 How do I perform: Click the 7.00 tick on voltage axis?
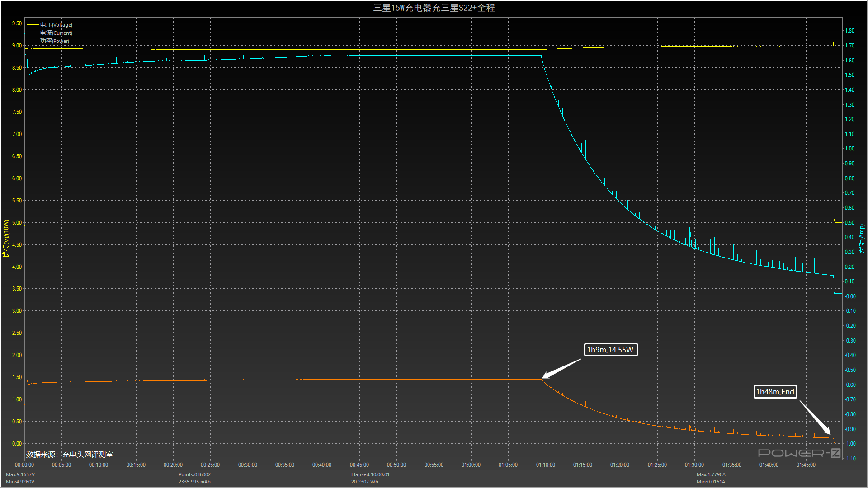(x=17, y=134)
